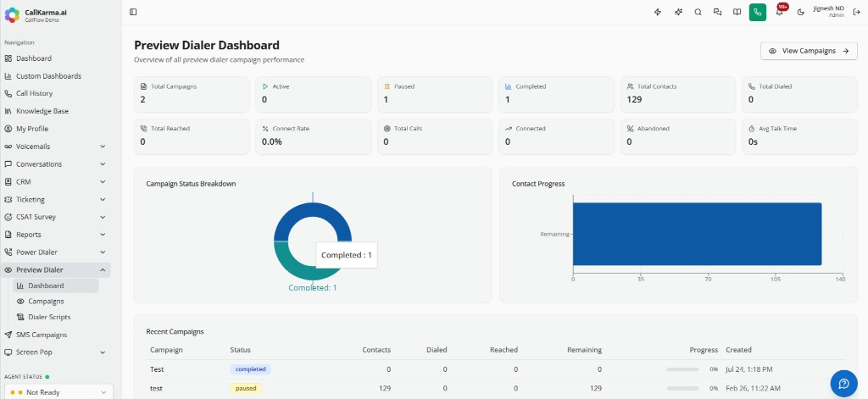This screenshot has height=399, width=868.
Task: Toggle dark mode moon icon
Action: click(800, 12)
